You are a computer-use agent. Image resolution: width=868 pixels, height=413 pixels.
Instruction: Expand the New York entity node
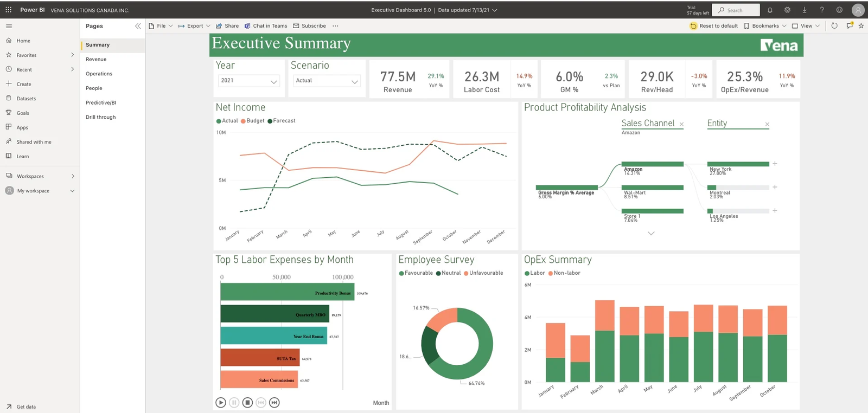[775, 164]
